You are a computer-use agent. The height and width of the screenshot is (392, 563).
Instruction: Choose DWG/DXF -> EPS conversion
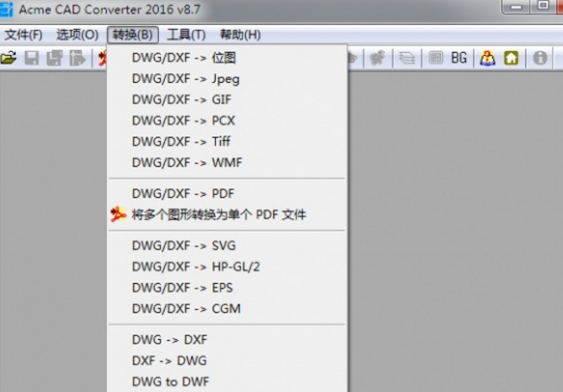pyautogui.click(x=227, y=288)
